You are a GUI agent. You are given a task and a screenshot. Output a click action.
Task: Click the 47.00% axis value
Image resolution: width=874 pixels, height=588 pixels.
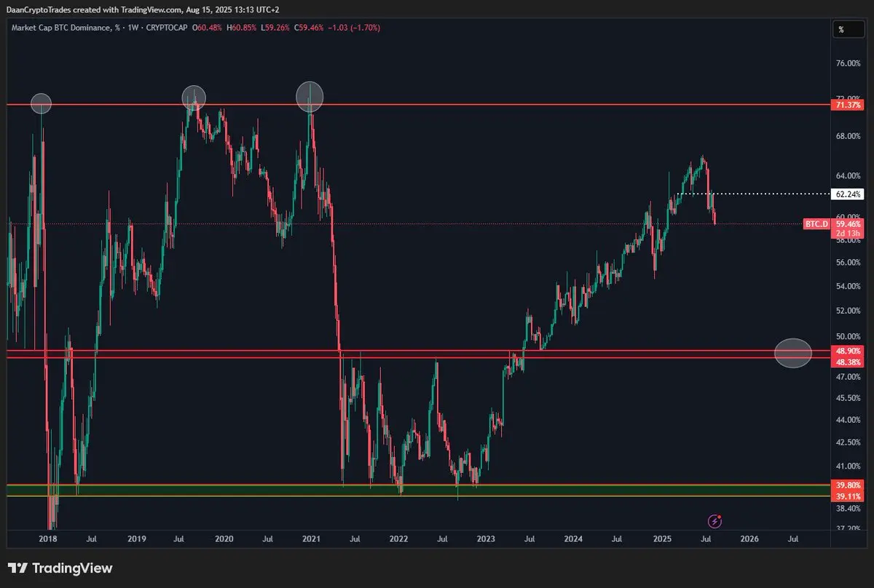[x=849, y=377]
